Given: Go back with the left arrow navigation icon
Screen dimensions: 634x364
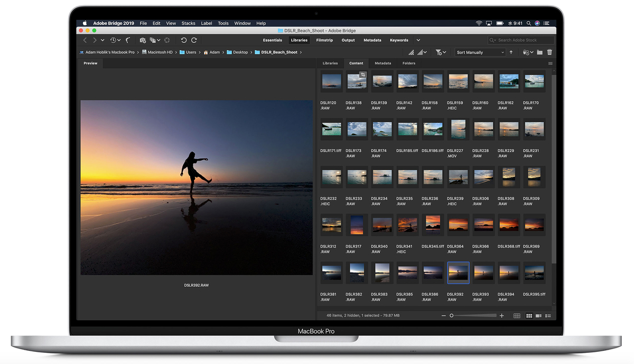Looking at the screenshot, I should coord(85,40).
